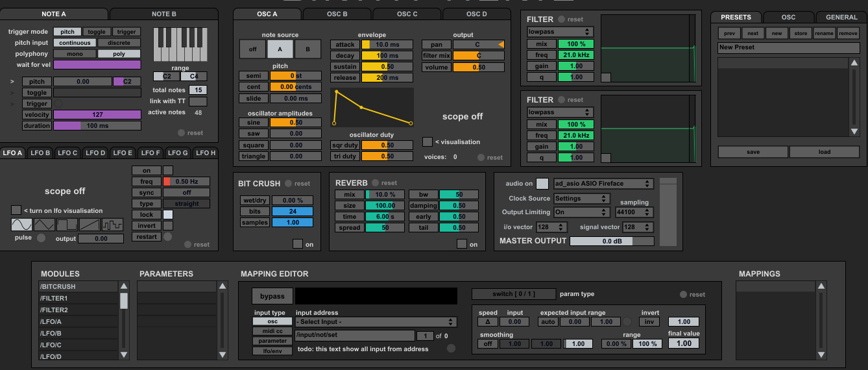Open the Select Input address dropdown
The image size is (868, 370).
376,322
